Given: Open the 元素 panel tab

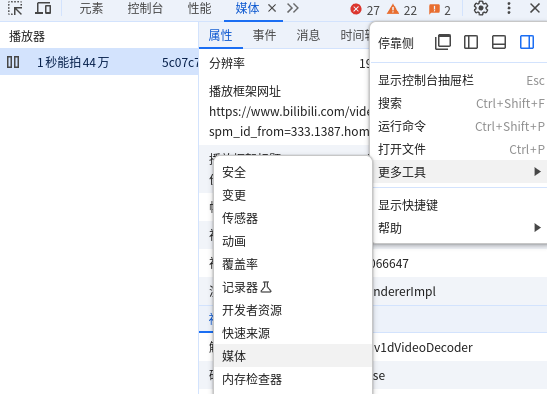Looking at the screenshot, I should 91,8.
